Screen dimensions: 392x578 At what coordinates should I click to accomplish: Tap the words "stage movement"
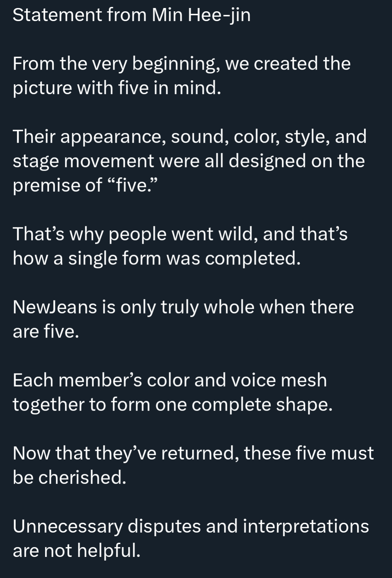83,161
